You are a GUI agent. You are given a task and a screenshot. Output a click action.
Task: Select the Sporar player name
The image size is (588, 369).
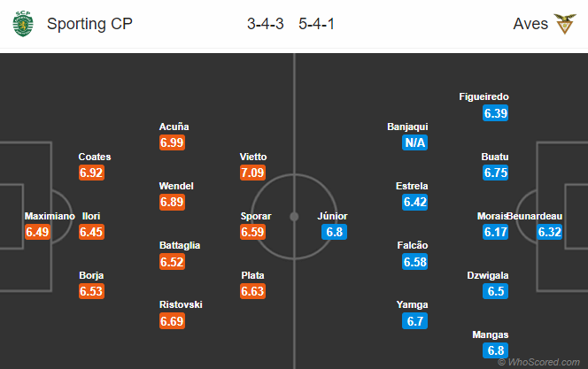[256, 216]
